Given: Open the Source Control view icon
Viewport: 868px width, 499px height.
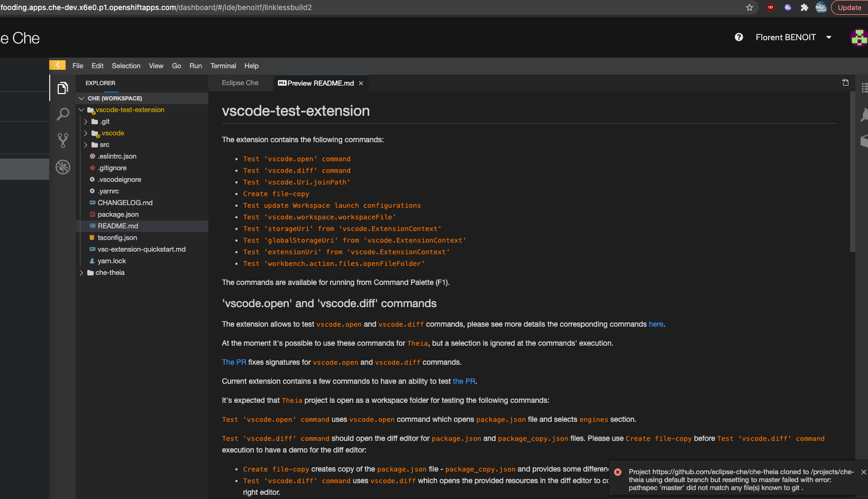Looking at the screenshot, I should (x=63, y=140).
